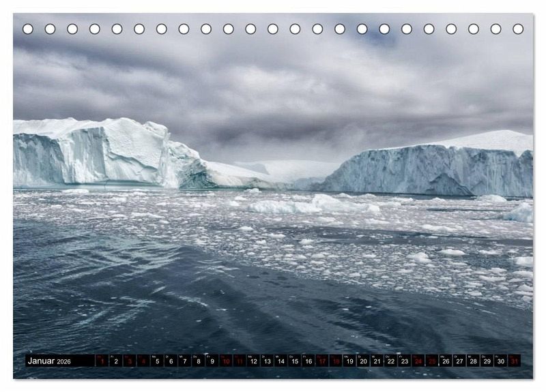Click day 19 in the calendar strip

click(x=349, y=361)
